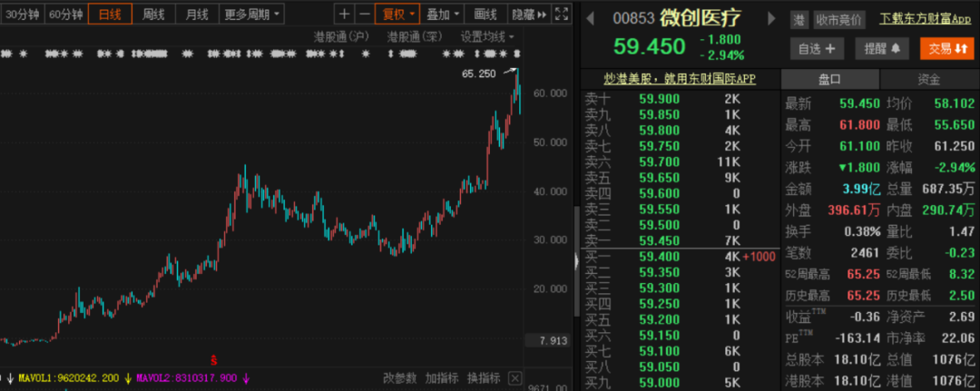Open 下载东方财富App link
This screenshot has height=391, width=980.
[x=925, y=19]
